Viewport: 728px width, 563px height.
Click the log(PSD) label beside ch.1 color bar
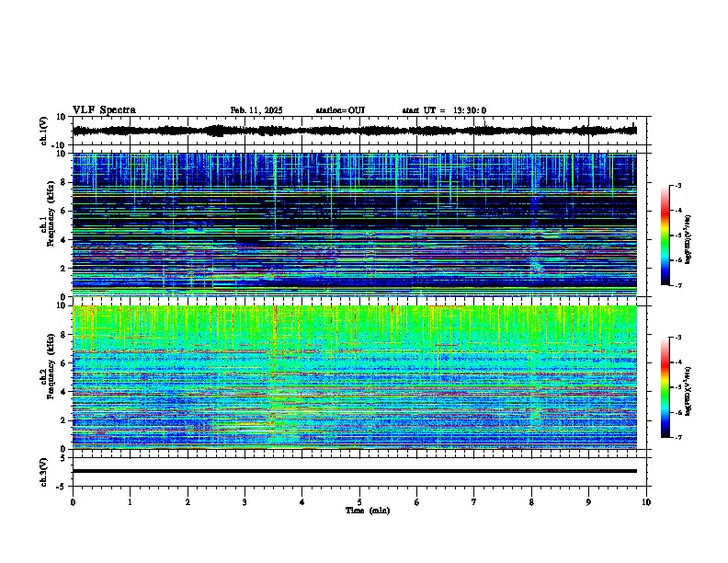(688, 239)
